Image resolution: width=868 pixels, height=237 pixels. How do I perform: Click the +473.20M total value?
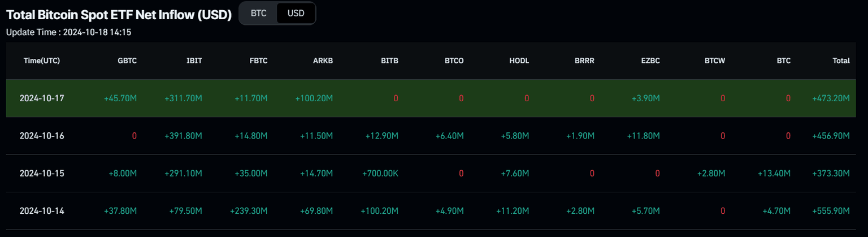click(x=831, y=98)
